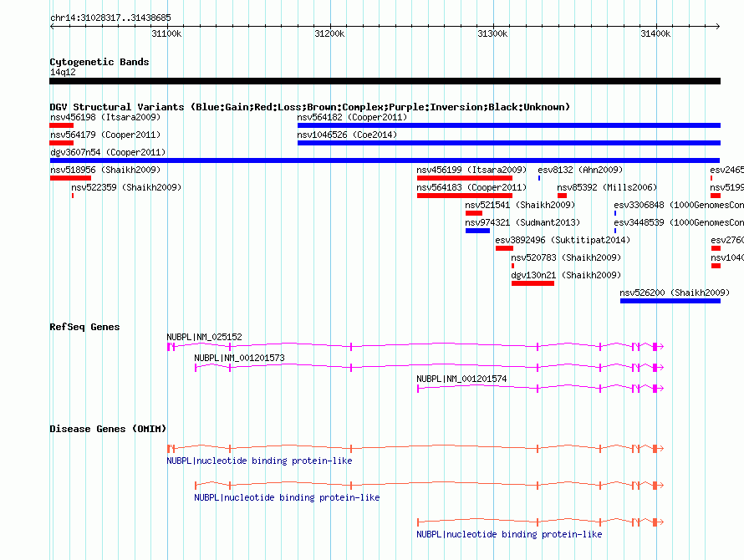744x560 pixels.
Task: Select the 31200k ruler tick label
Action: [x=329, y=33]
